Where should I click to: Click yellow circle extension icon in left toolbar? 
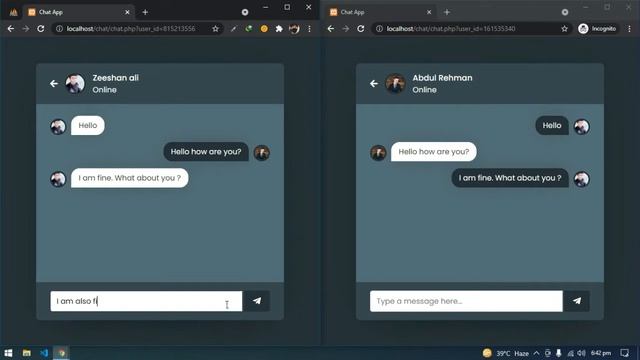click(x=264, y=29)
